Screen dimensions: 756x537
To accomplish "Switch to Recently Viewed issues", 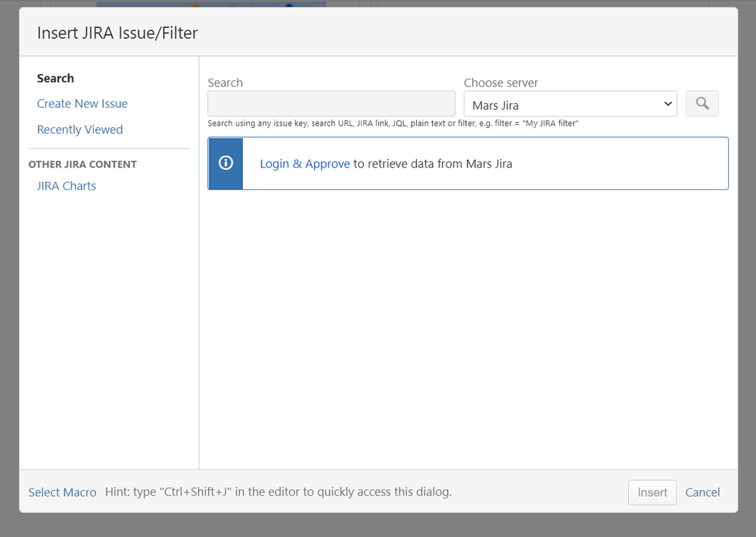I will coord(80,130).
